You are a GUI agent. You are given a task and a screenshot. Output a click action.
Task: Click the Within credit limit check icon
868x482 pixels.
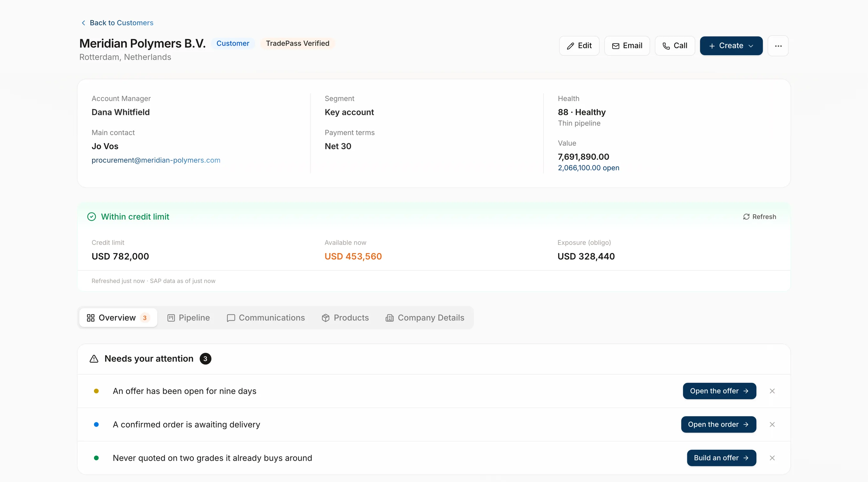92,217
